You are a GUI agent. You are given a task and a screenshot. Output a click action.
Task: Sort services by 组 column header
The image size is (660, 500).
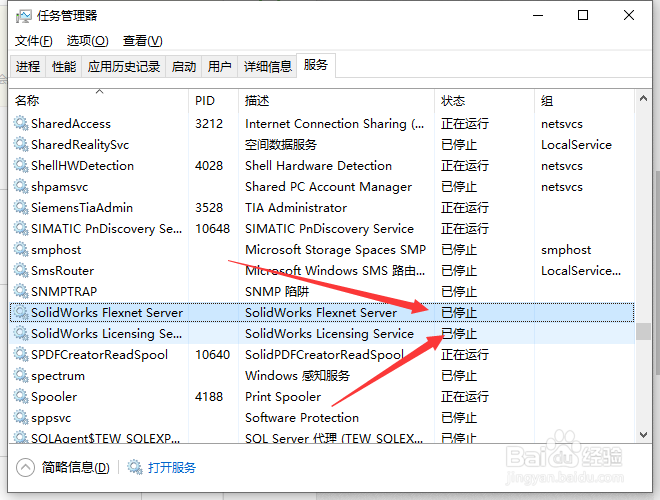pyautogui.click(x=584, y=101)
